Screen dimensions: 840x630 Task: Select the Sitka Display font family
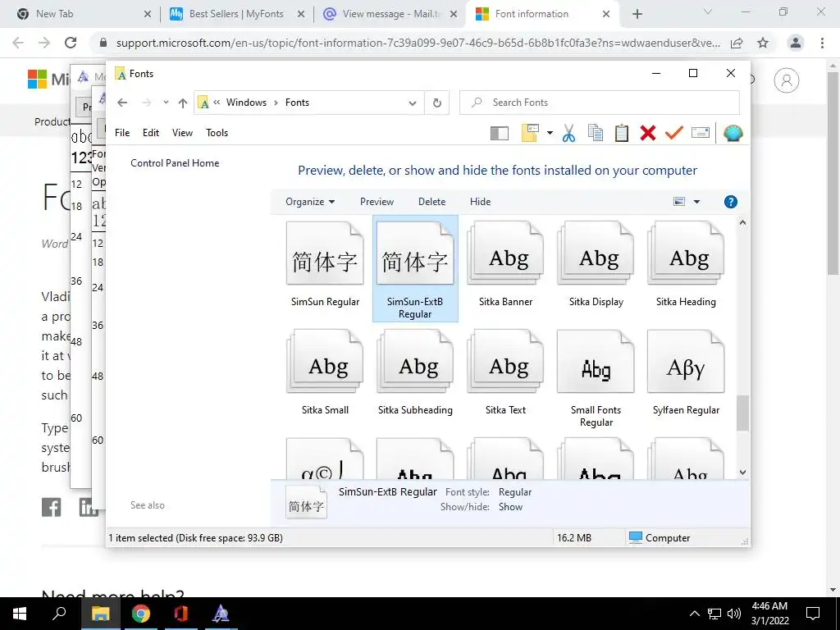596,265
